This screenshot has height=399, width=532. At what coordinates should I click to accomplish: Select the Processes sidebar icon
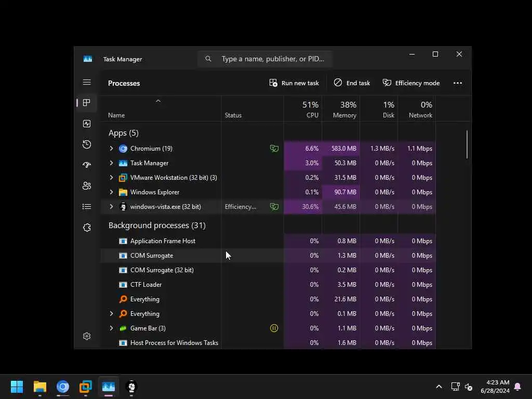[87, 103]
